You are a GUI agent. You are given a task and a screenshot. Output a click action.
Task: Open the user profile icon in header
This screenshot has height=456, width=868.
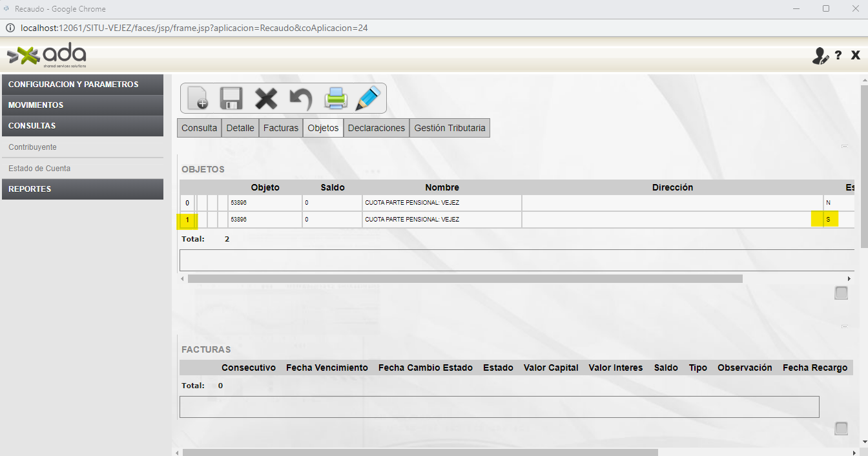point(820,56)
